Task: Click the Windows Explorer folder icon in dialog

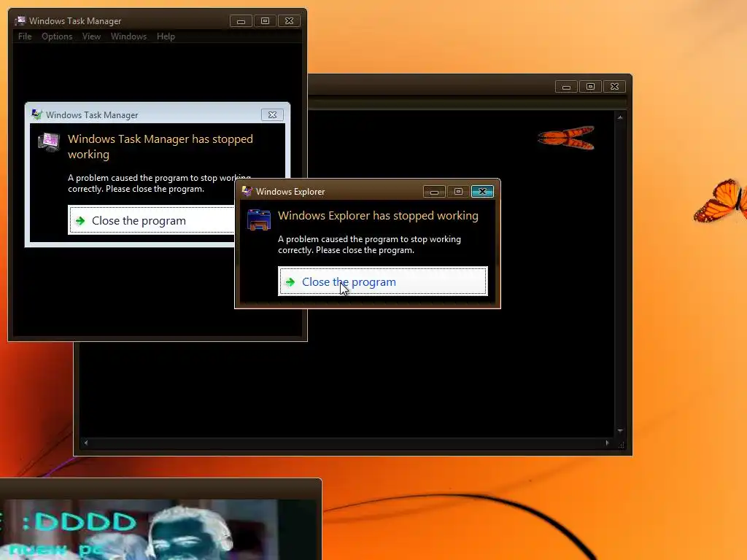Action: (259, 220)
